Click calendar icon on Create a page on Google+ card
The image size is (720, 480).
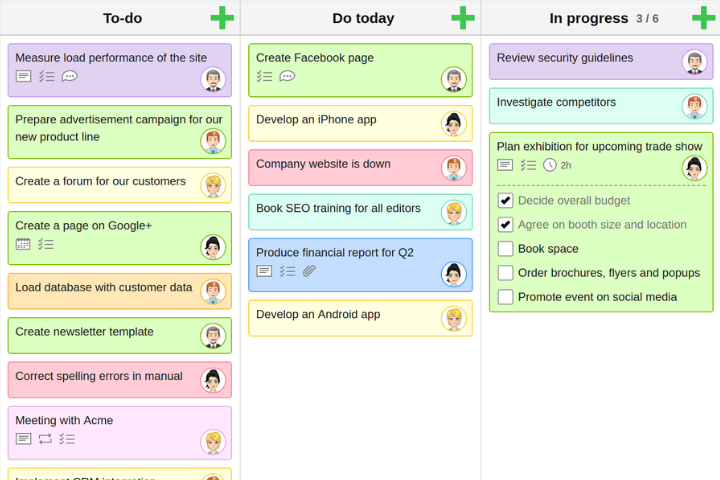(x=23, y=244)
